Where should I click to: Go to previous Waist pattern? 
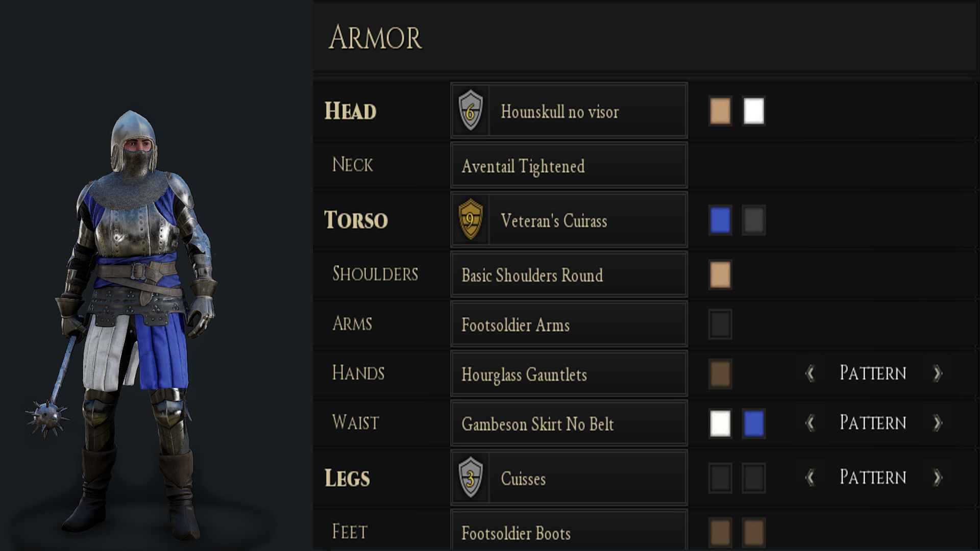coord(810,423)
